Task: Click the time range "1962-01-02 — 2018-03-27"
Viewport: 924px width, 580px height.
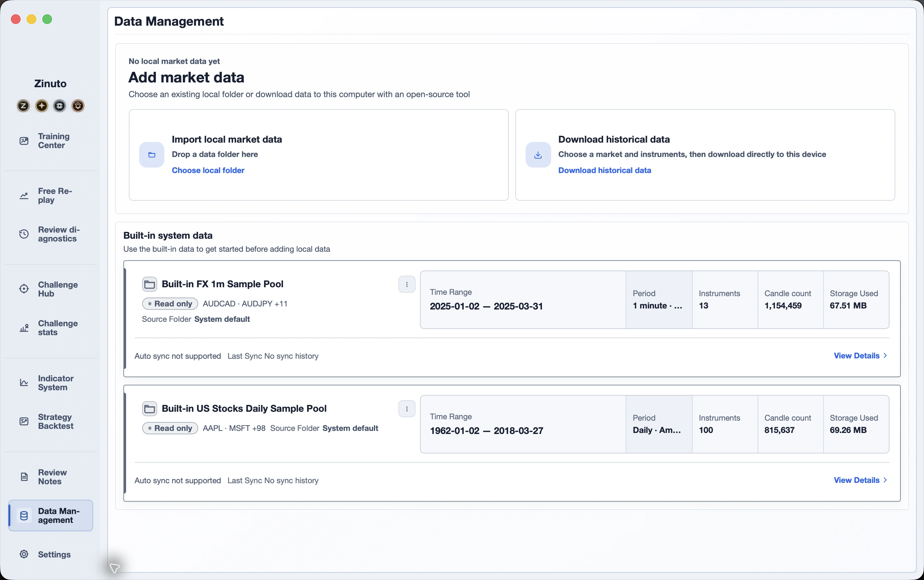Action: pyautogui.click(x=487, y=431)
